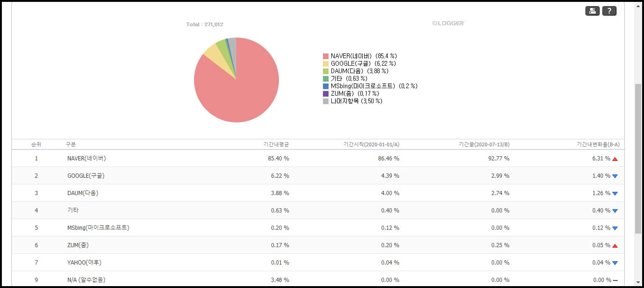Click the GOOGLE yellow legend swatch
The width and height of the screenshot is (644, 288).
click(x=326, y=64)
